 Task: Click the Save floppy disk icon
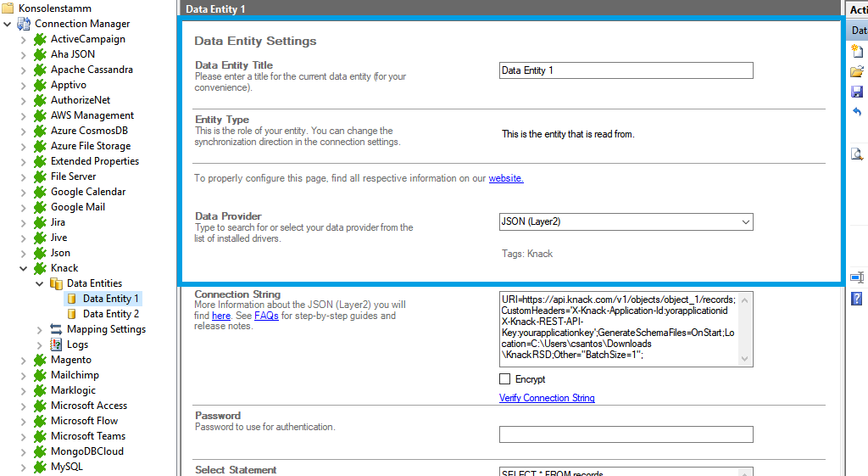tap(857, 92)
